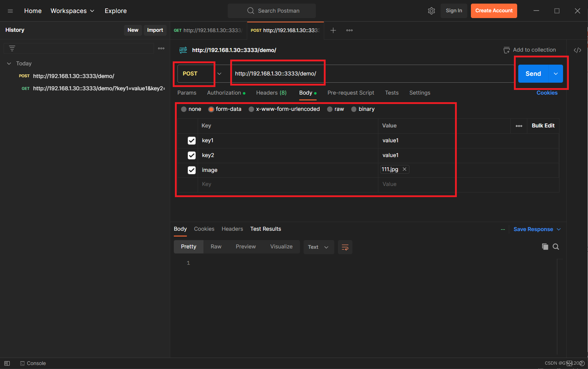
Task: Click the key1 key cell
Action: tap(288, 141)
